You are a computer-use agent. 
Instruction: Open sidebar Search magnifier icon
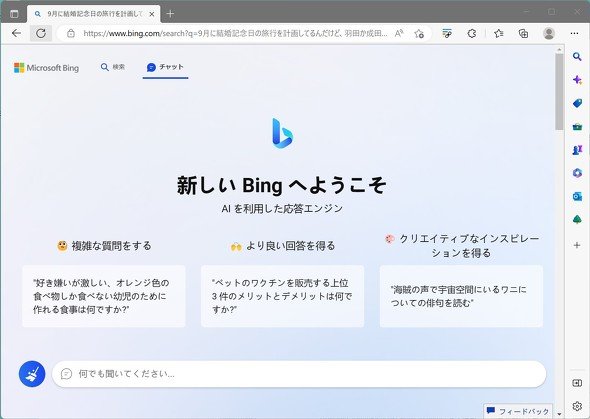point(577,57)
